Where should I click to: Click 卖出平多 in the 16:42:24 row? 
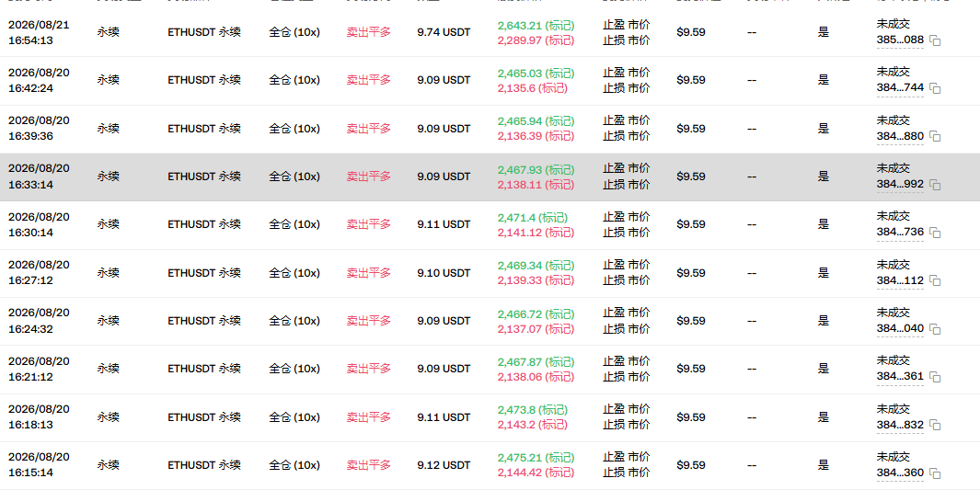pyautogui.click(x=369, y=80)
